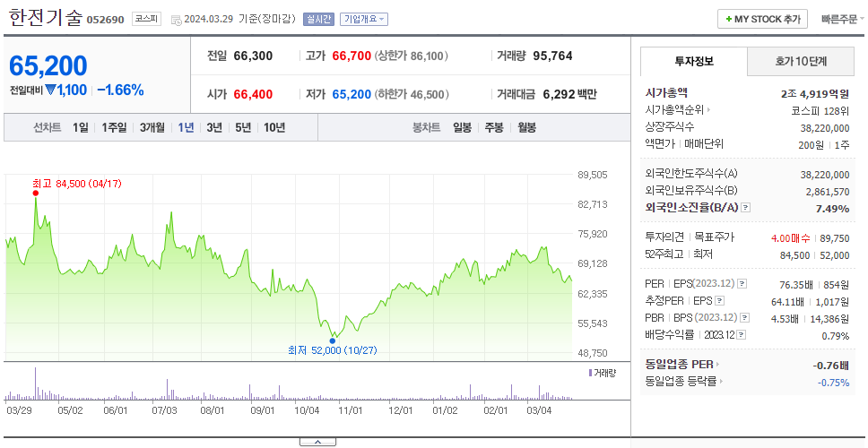Toggle the 실시간 real-time button
The image size is (868, 448).
[319, 20]
